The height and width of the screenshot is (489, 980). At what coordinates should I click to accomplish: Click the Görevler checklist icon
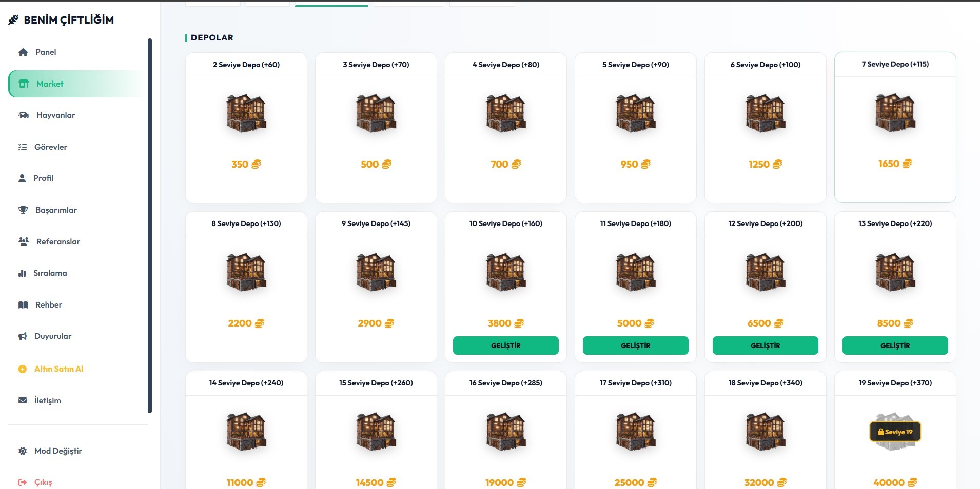tap(23, 147)
